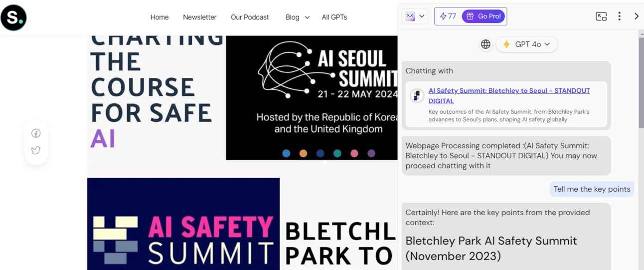Click the orange dot under the Seoul banner
Viewport: 644px width, 270px height.
tap(303, 153)
